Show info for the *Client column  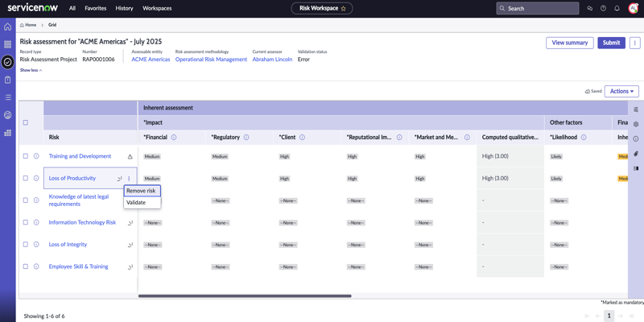[x=303, y=138]
